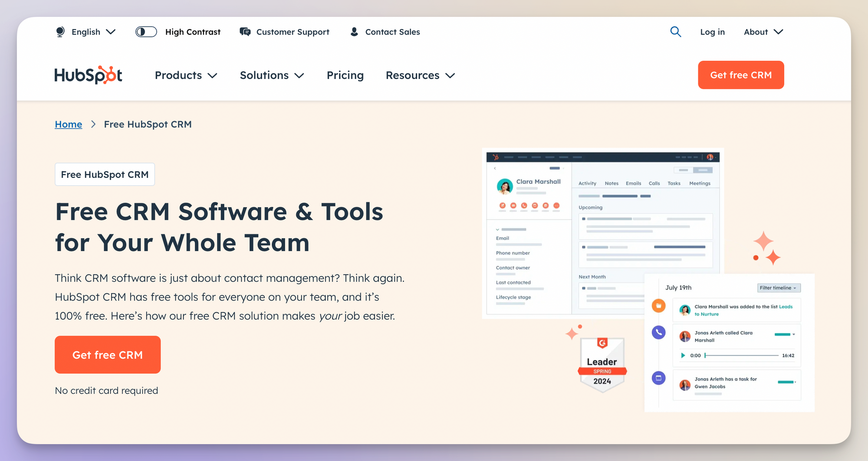Screen dimensions: 868x461
Task: Click the 'July 19th' date heading
Action: tap(678, 288)
